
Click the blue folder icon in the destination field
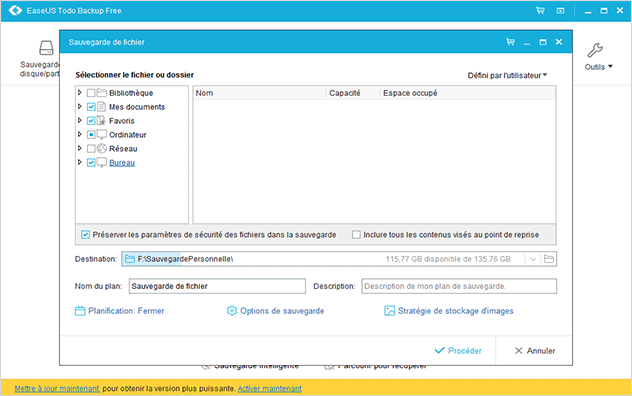[x=129, y=259]
